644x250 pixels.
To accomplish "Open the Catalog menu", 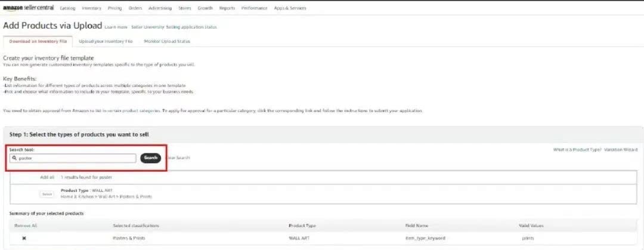I will point(68,8).
